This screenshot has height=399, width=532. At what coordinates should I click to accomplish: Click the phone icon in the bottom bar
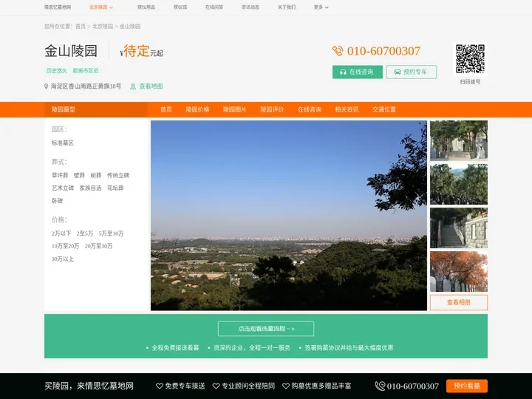coord(380,386)
